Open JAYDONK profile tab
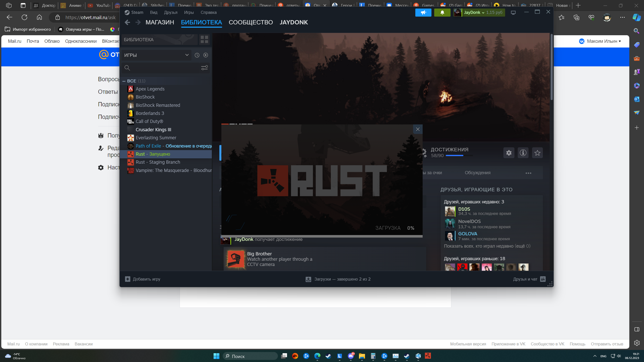The height and width of the screenshot is (362, 644). click(x=294, y=22)
